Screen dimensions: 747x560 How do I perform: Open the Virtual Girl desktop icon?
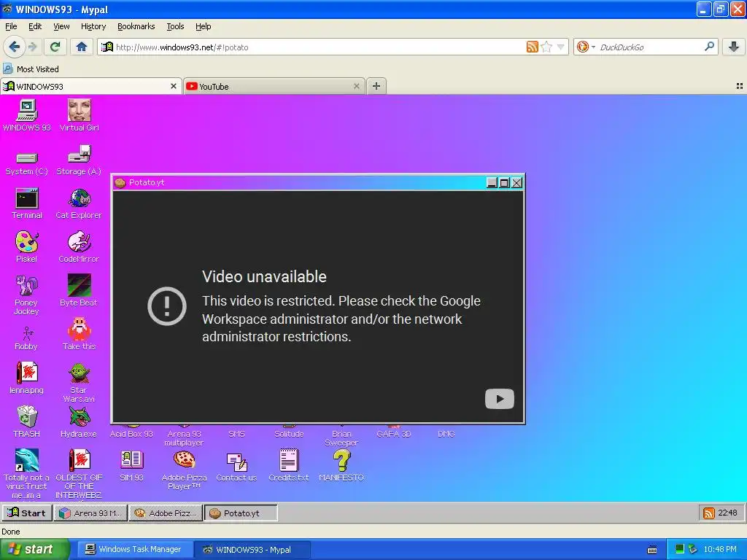point(79,114)
